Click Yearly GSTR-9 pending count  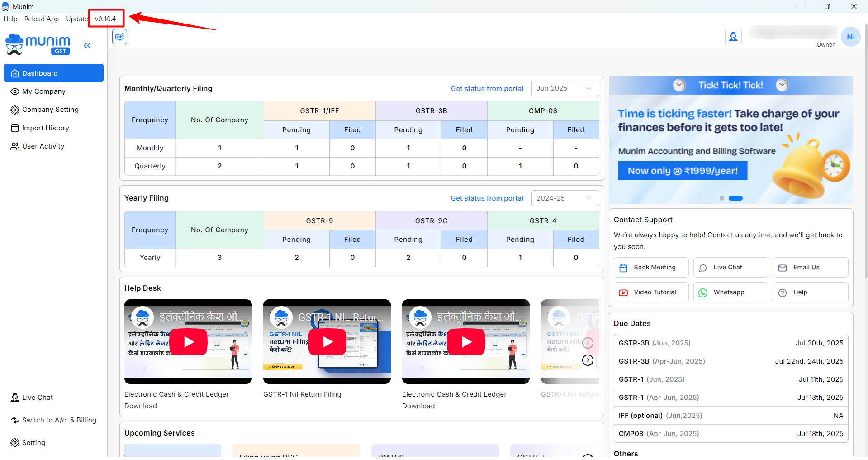click(x=297, y=258)
